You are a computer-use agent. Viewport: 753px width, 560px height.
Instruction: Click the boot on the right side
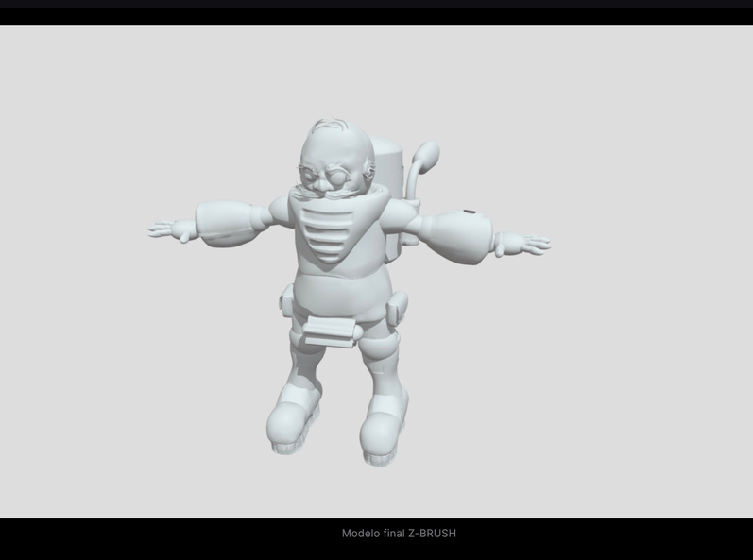click(382, 432)
